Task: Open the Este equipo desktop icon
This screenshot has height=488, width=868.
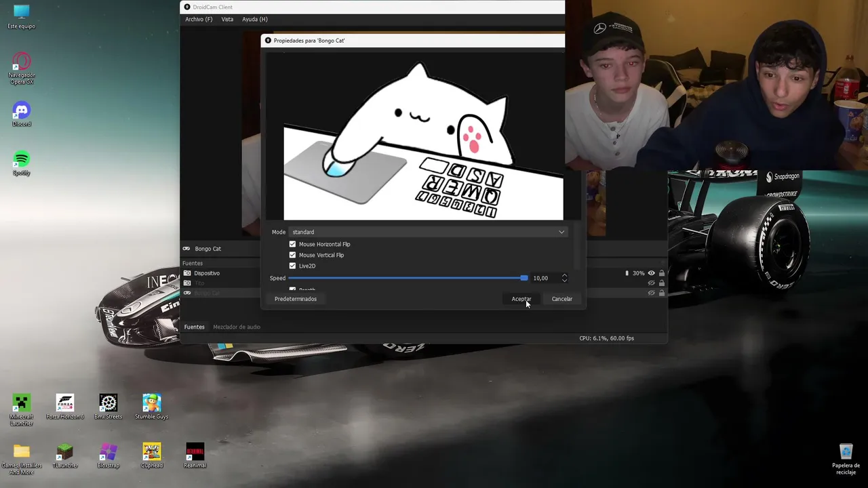Action: [21, 17]
